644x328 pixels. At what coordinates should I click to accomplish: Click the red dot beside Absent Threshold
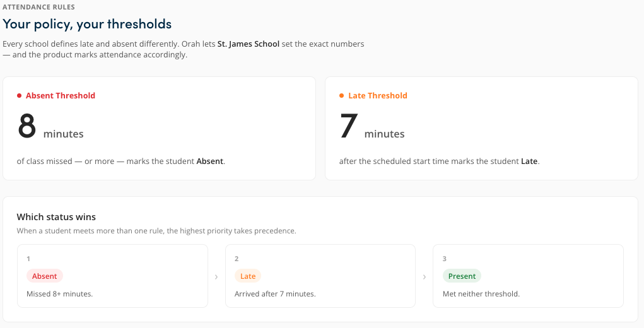[19, 96]
